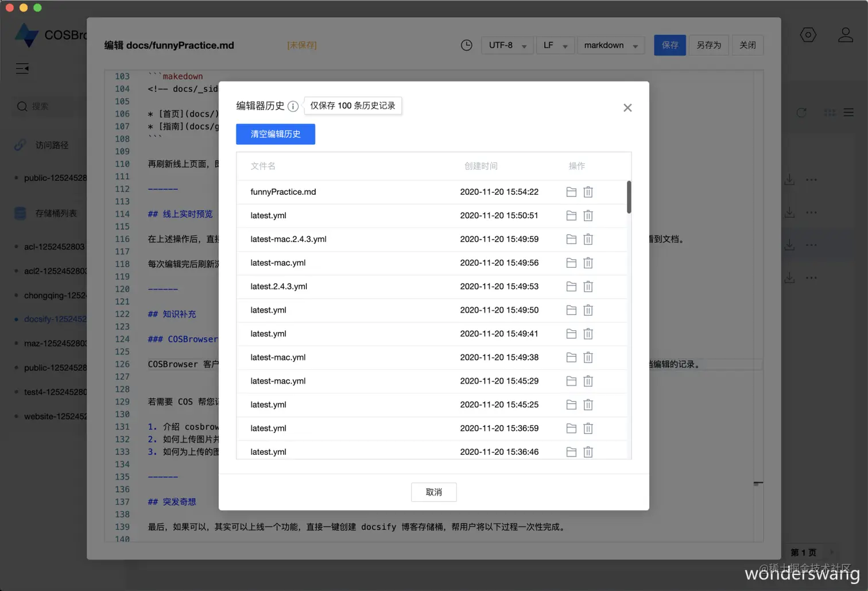Open 存储桶列表 in sidebar
This screenshot has width=868, height=591.
(56, 214)
